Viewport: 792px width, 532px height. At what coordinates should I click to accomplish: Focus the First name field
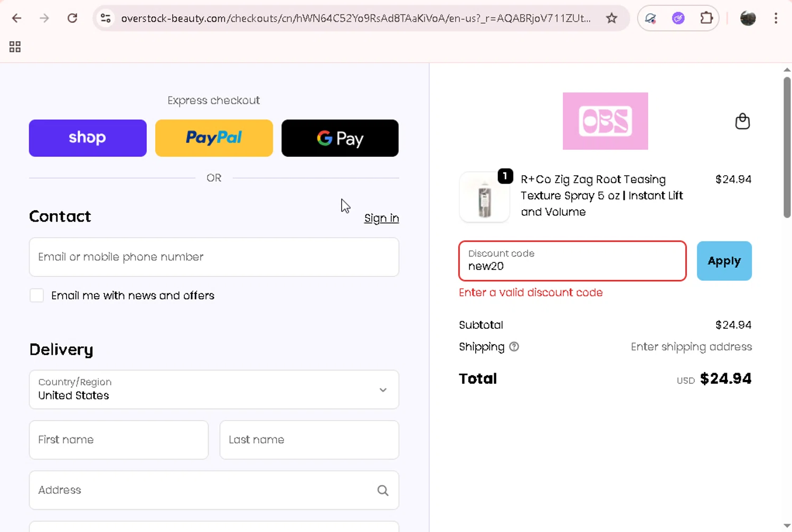(119, 440)
